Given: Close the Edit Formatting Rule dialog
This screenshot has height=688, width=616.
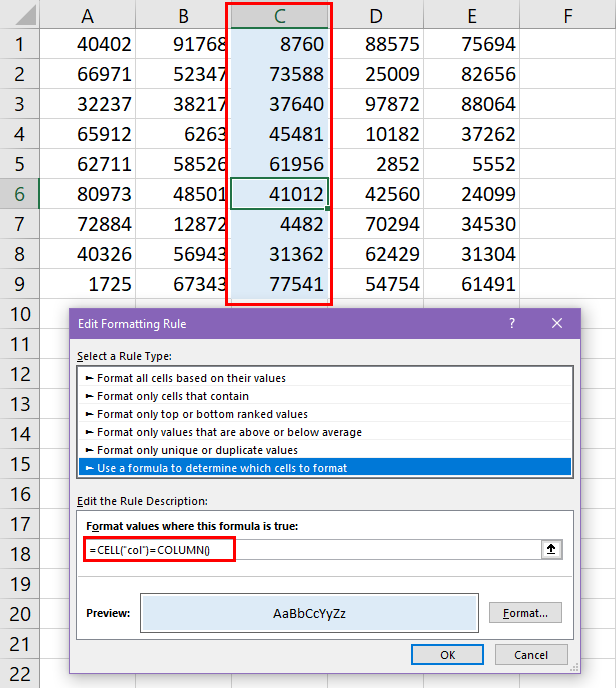Looking at the screenshot, I should [x=557, y=323].
